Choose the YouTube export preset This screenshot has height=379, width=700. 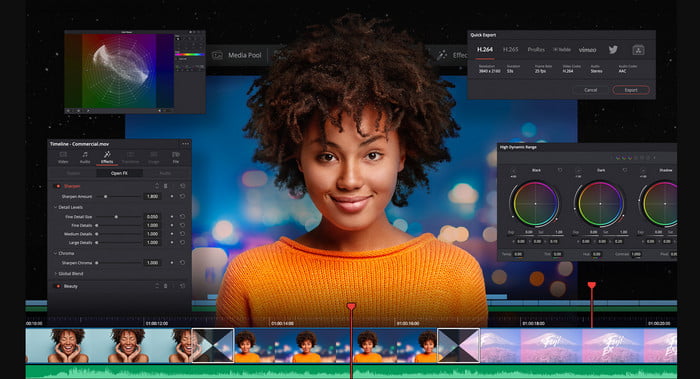click(x=562, y=50)
